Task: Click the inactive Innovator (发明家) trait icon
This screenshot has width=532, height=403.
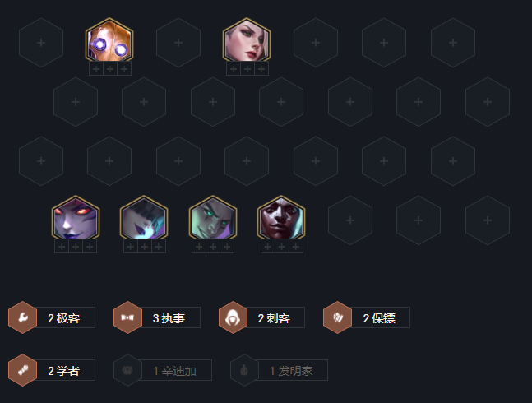Action: (x=244, y=370)
